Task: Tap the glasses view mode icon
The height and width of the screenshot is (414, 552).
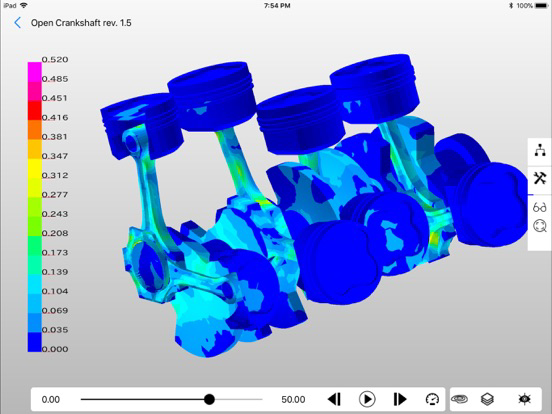Action: click(540, 207)
